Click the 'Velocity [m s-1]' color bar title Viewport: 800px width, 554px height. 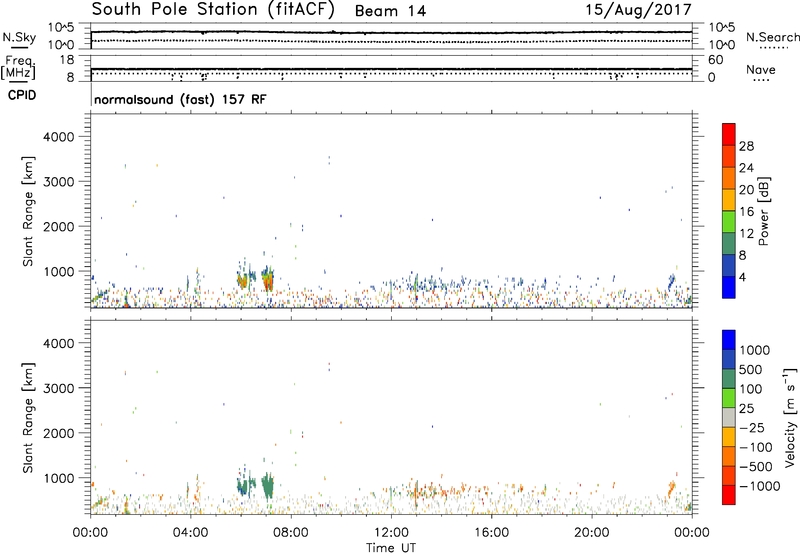[x=790, y=417]
